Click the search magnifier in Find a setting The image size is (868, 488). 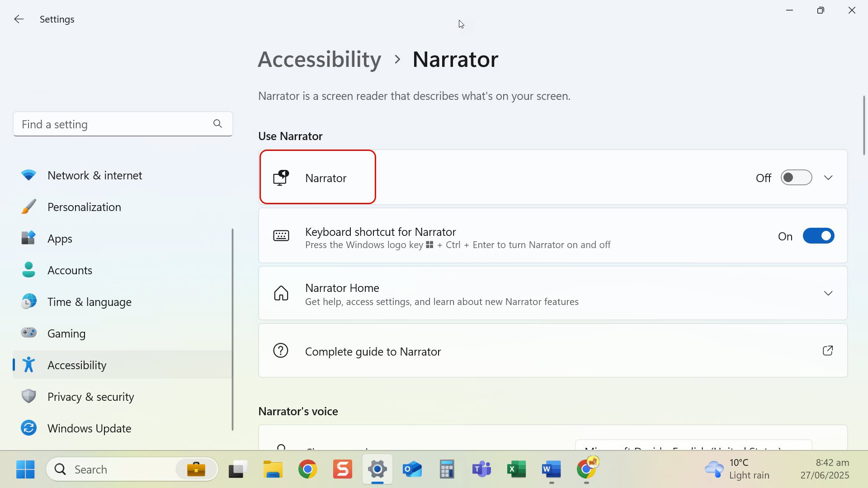[x=217, y=124]
